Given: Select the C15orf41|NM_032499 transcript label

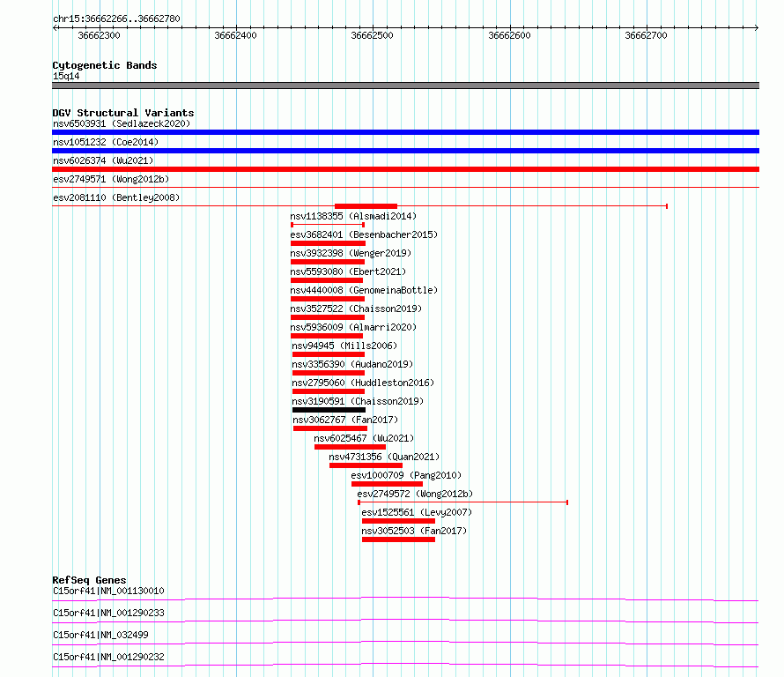Looking at the screenshot, I should pos(100,635).
